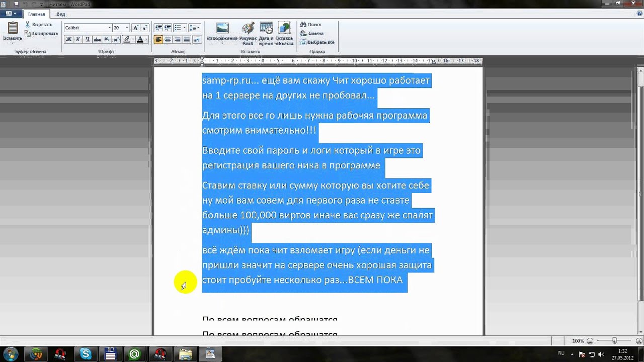Toggle underline (Ч) formatting
Image resolution: width=644 pixels, height=362 pixels.
[88, 39]
